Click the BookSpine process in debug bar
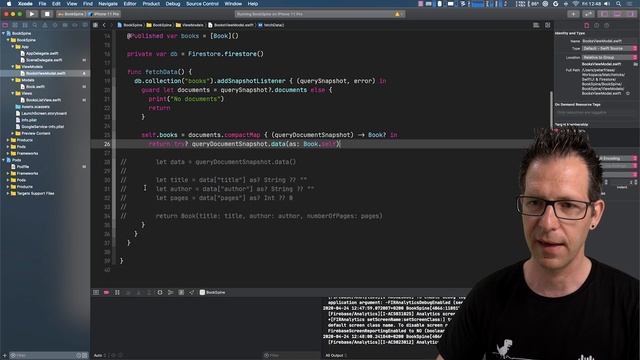This screenshot has width=640, height=360. (212, 292)
